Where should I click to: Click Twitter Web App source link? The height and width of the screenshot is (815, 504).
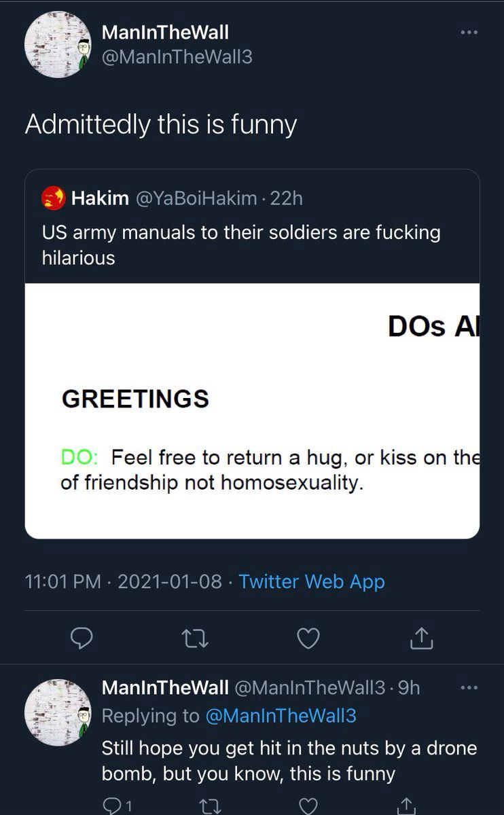pyautogui.click(x=312, y=581)
